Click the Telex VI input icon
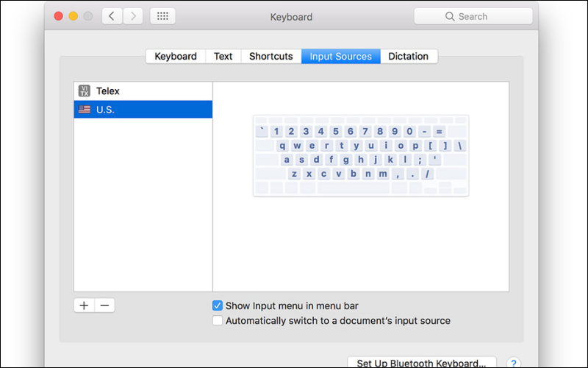 [85, 91]
